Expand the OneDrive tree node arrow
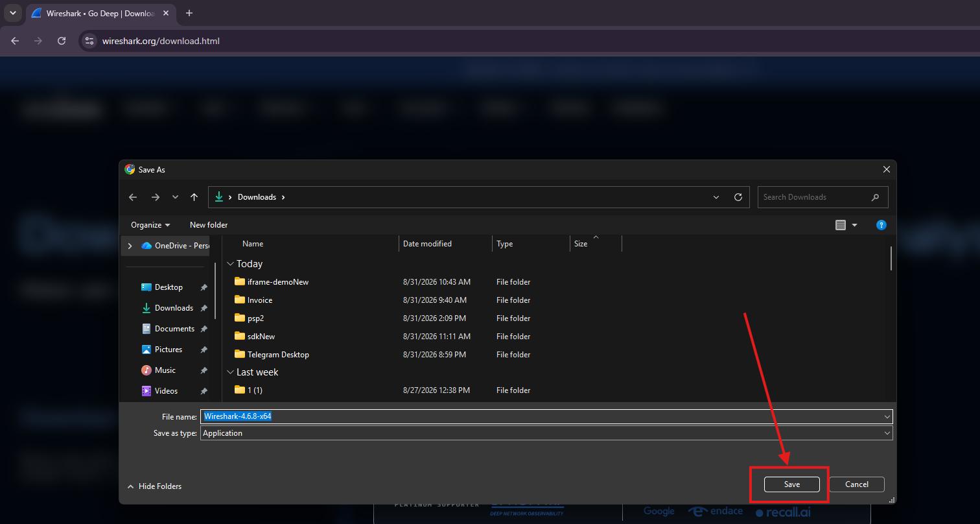Screen dimensions: 980x524 click(x=130, y=246)
